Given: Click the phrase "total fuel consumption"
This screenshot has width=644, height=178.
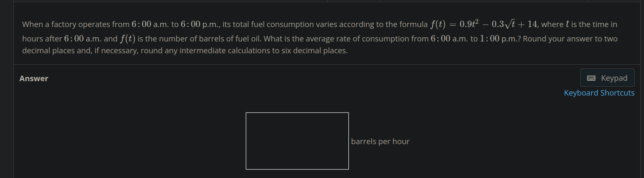Looking at the screenshot, I should coord(275,25).
